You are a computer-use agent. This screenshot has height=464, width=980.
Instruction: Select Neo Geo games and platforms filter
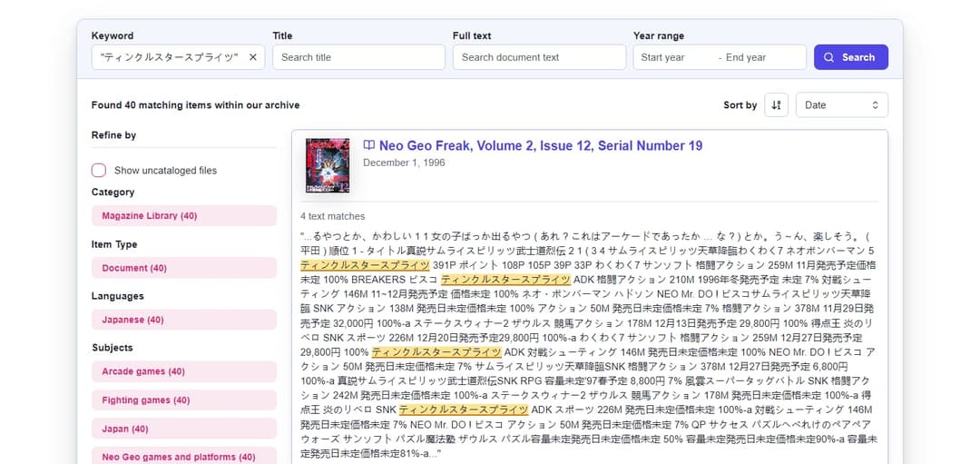183,457
